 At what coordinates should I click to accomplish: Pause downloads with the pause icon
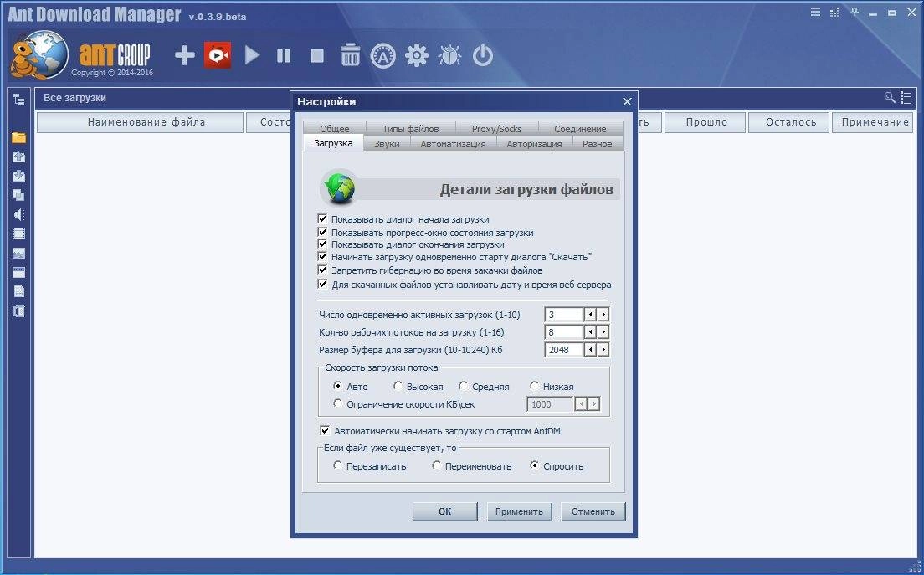tap(284, 56)
